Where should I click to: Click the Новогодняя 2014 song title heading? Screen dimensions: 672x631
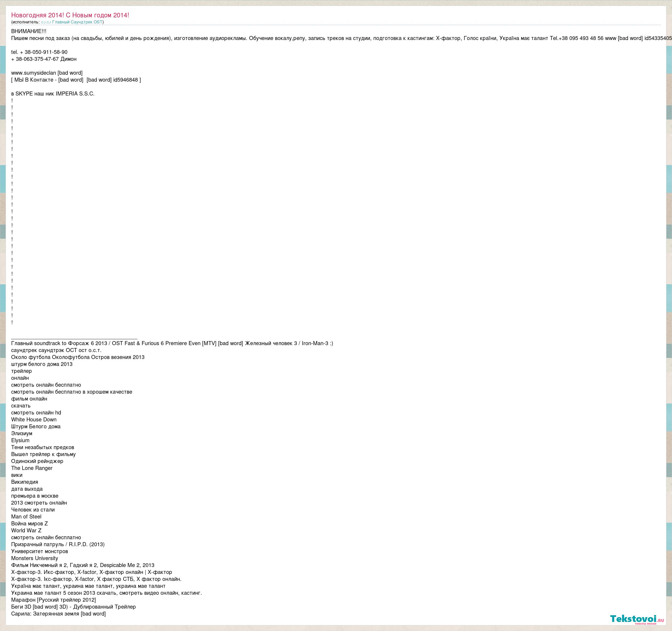(70, 15)
